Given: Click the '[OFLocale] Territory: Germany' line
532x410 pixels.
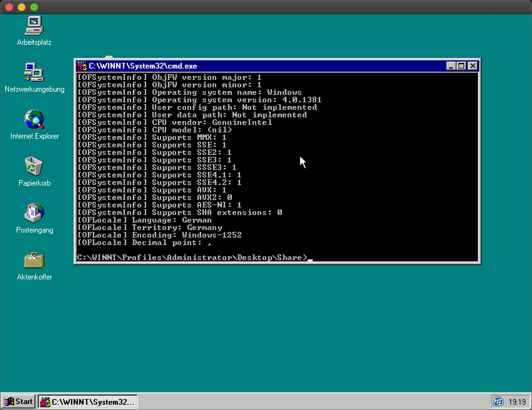Looking at the screenshot, I should pos(150,228).
